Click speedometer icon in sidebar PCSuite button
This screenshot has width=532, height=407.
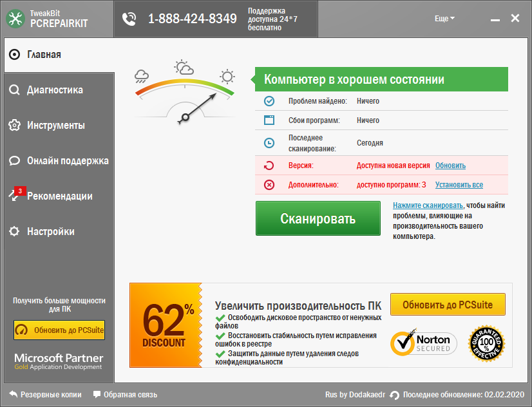tap(22, 330)
